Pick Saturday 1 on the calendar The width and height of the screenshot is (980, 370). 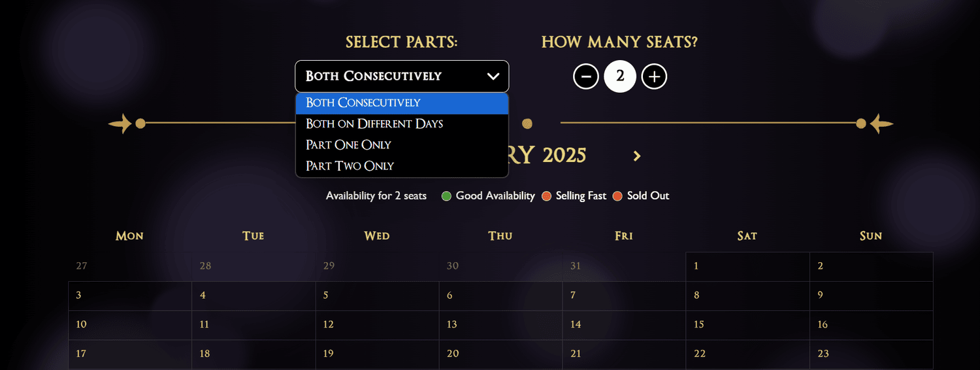(747, 267)
